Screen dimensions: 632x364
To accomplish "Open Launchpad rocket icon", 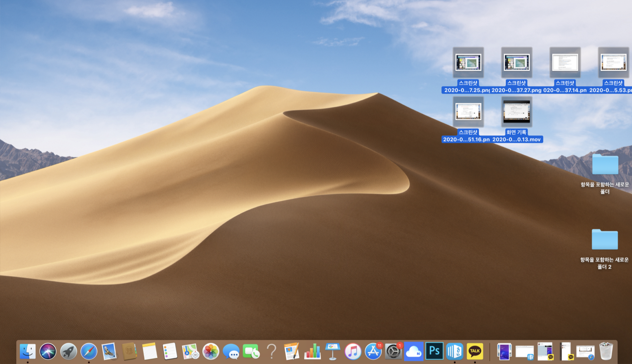I will 68,351.
